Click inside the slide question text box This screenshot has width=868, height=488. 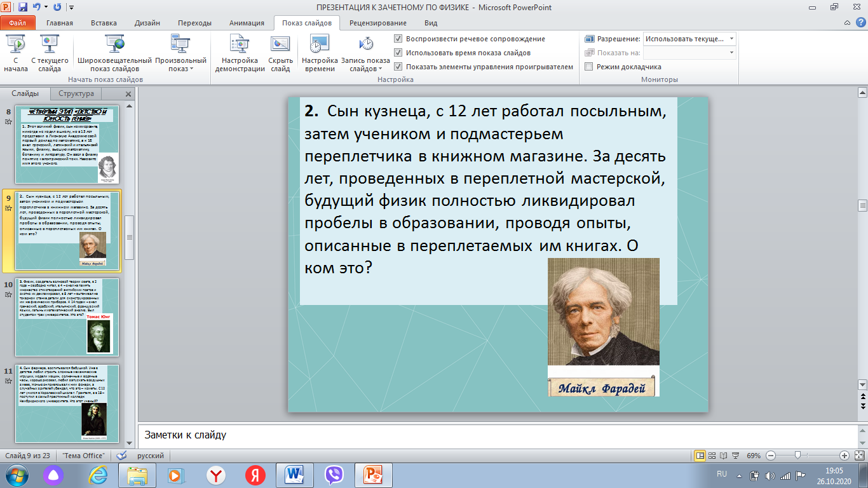pos(488,201)
